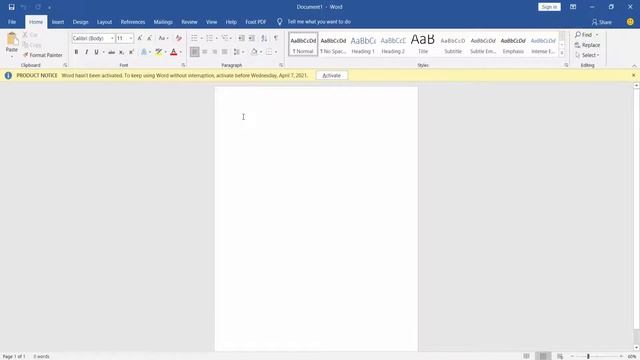Increase font size with Grow Font icon
This screenshot has height=360, width=640.
click(140, 38)
